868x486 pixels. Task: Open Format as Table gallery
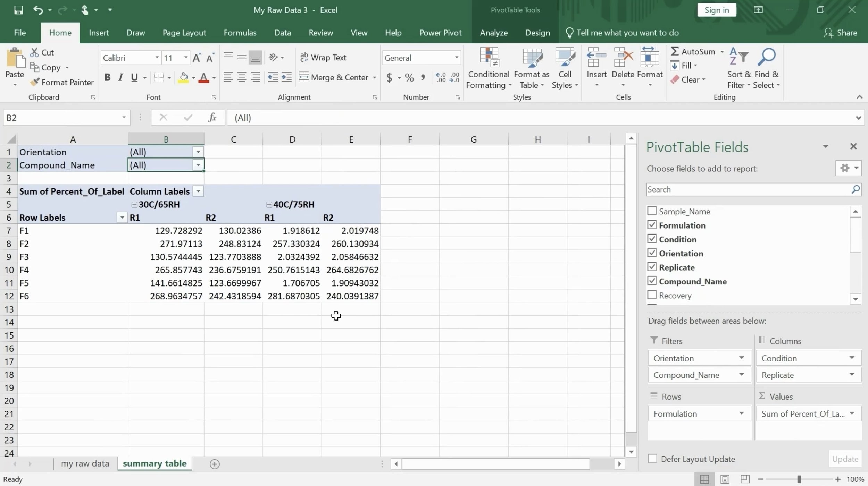point(532,68)
